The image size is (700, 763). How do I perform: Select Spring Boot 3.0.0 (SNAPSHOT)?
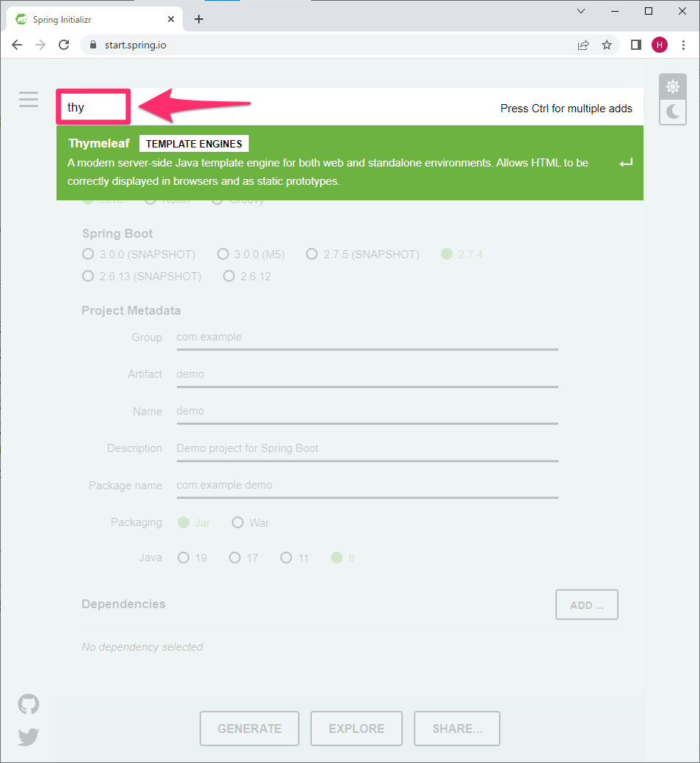[x=139, y=254]
